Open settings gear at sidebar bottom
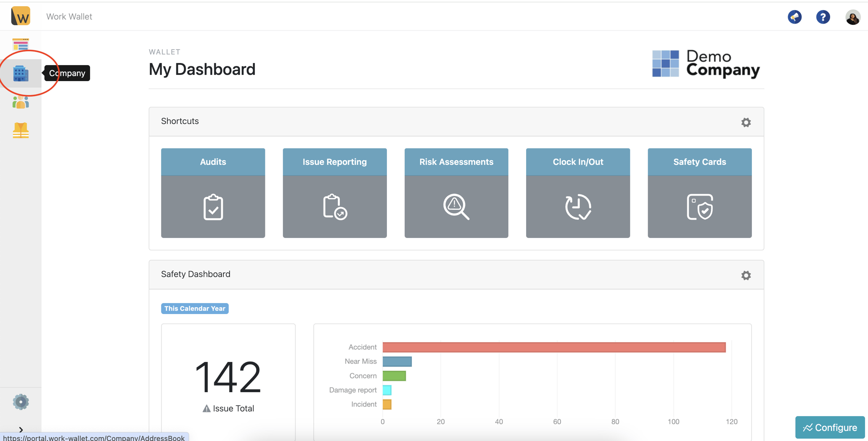The image size is (868, 441). coord(21,402)
